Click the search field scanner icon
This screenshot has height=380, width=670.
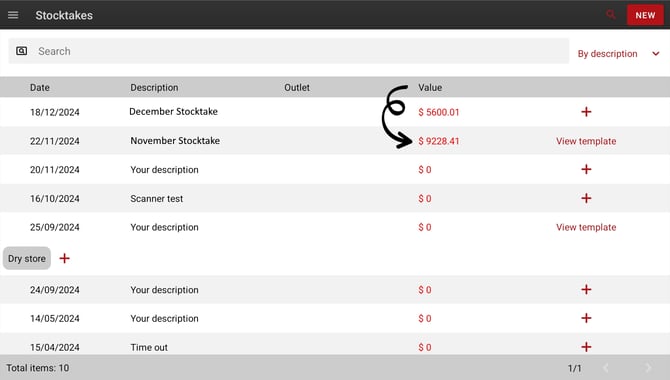click(x=21, y=51)
